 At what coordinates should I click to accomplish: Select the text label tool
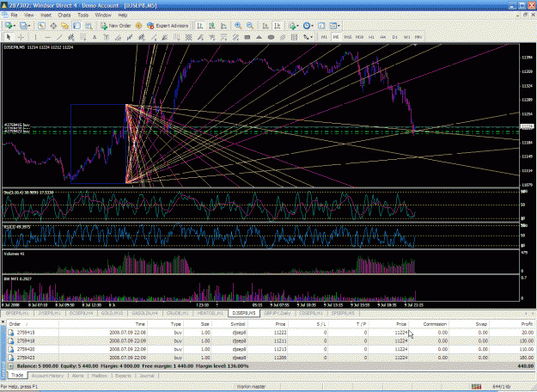pyautogui.click(x=107, y=37)
